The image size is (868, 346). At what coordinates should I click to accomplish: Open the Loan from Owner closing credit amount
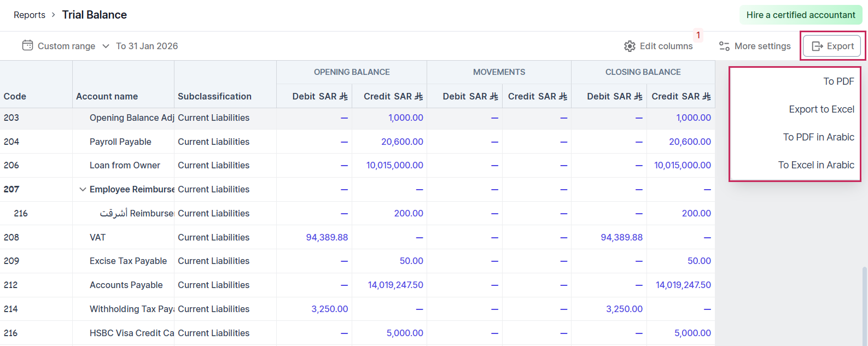click(x=682, y=166)
